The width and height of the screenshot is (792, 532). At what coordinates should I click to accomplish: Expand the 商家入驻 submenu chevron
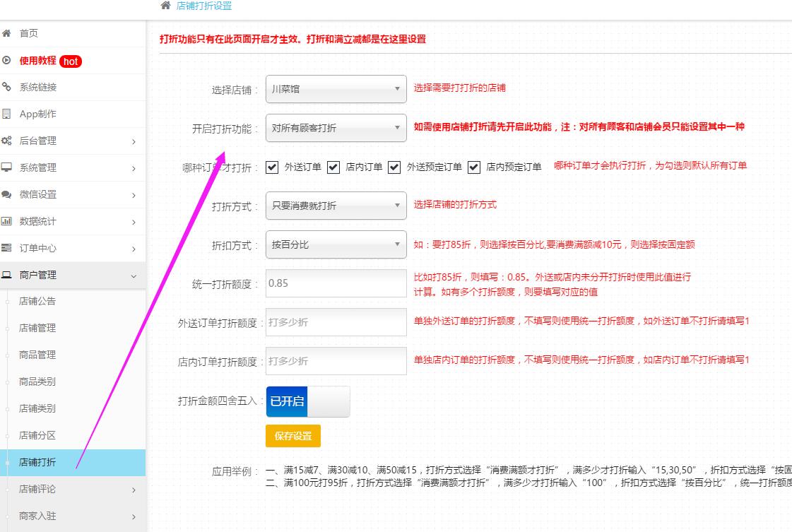[134, 517]
